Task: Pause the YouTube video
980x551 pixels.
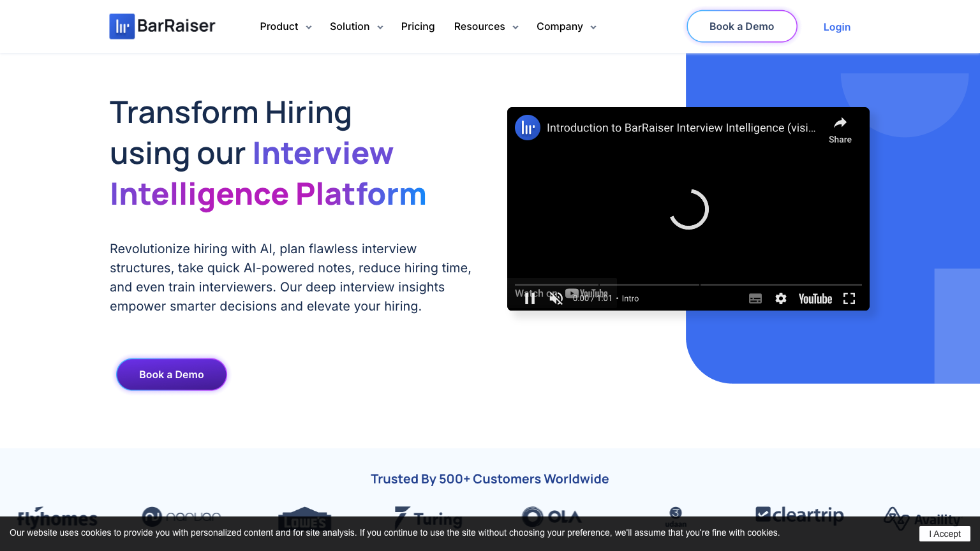Action: pyautogui.click(x=530, y=298)
